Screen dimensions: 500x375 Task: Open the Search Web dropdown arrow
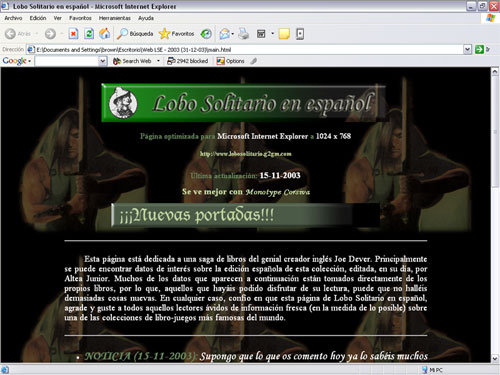click(158, 61)
